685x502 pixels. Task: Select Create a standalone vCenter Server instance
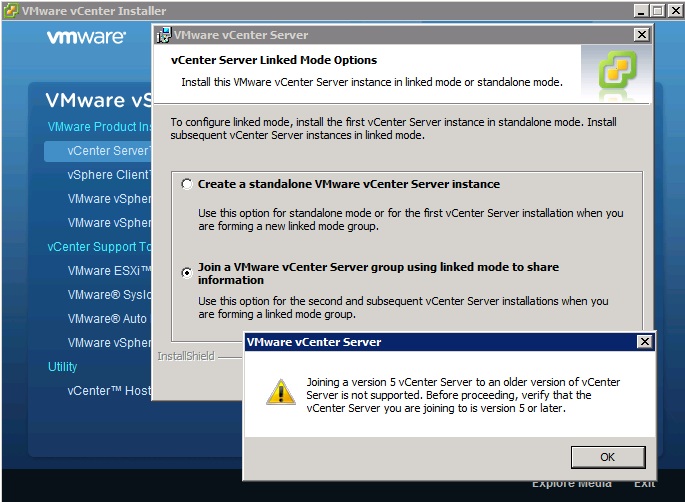187,184
